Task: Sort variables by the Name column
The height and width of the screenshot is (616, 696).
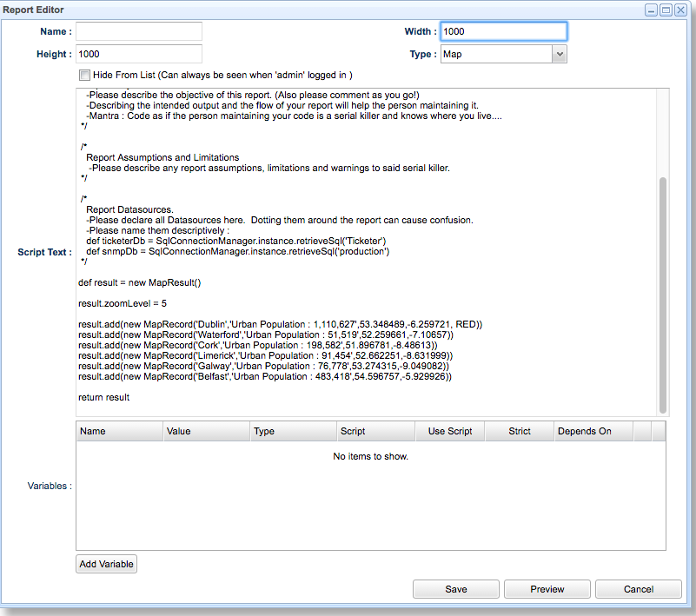Action: [x=119, y=431]
